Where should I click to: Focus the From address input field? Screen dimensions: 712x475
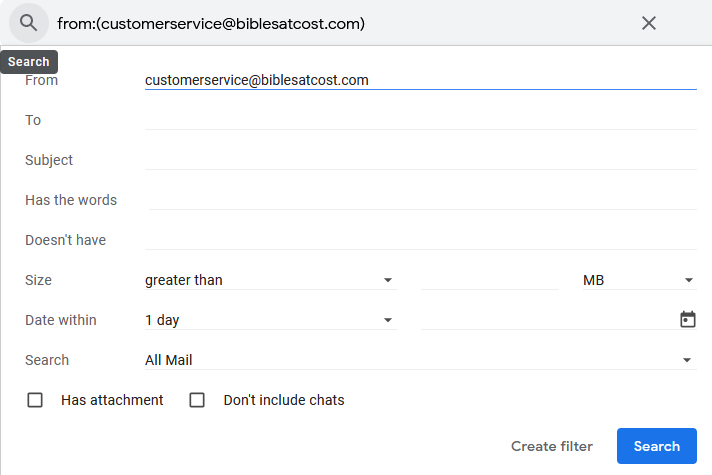[420, 80]
